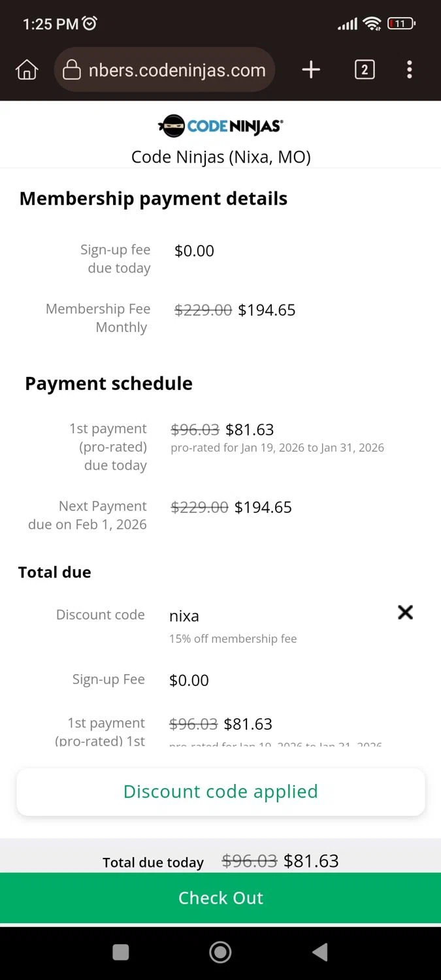The width and height of the screenshot is (441, 980).
Task: Tap the Membership payment details heading
Action: point(154,199)
